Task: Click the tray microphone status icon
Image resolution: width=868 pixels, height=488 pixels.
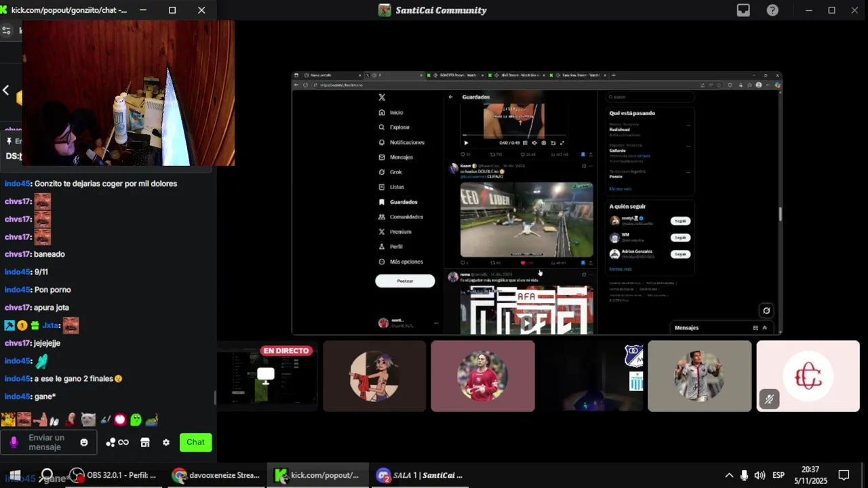Action: (x=744, y=475)
